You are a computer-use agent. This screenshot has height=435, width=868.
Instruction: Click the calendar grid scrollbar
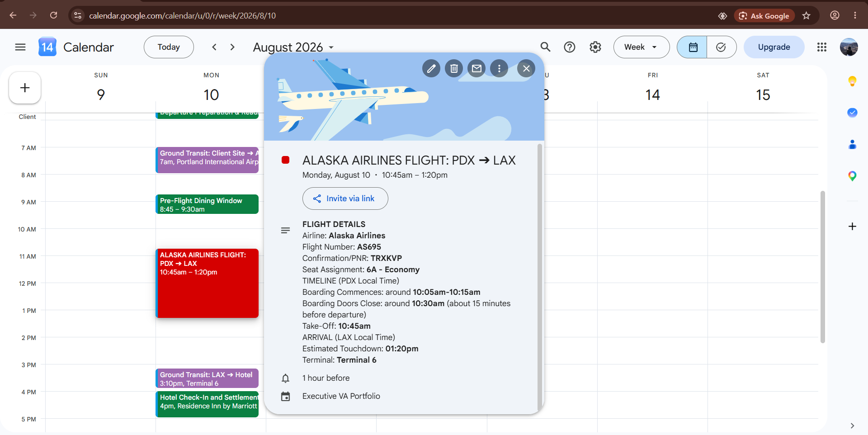click(x=823, y=267)
